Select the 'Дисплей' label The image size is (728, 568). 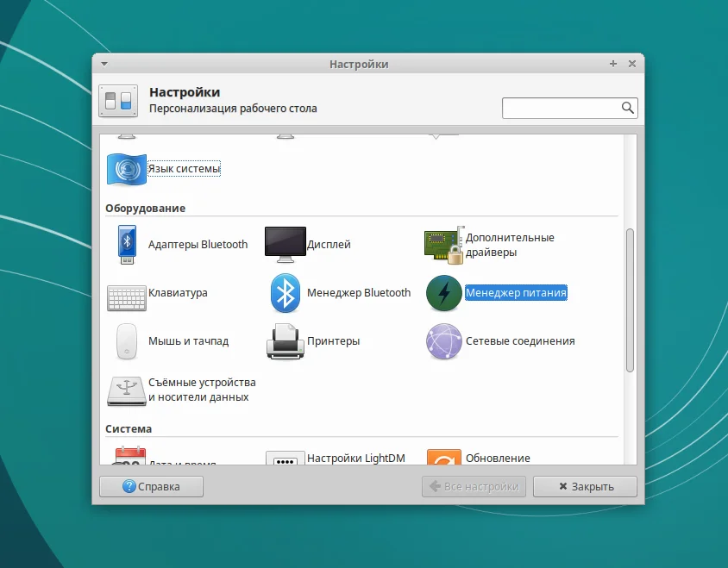(329, 245)
